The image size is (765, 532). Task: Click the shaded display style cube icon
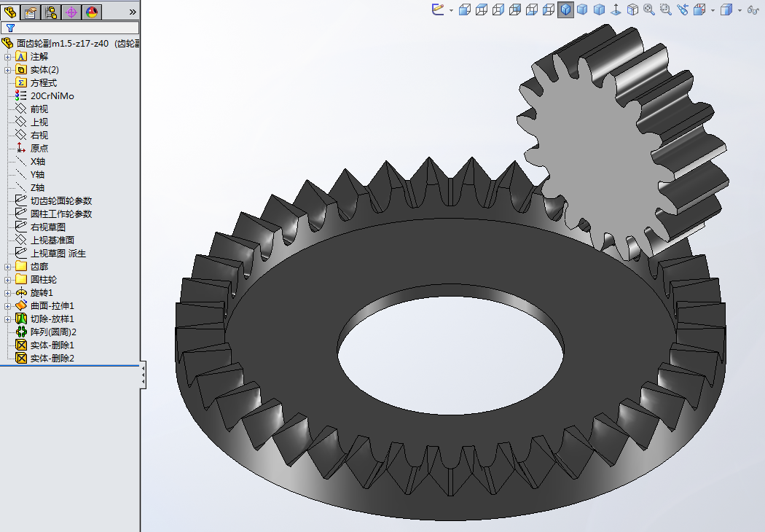[726, 9]
